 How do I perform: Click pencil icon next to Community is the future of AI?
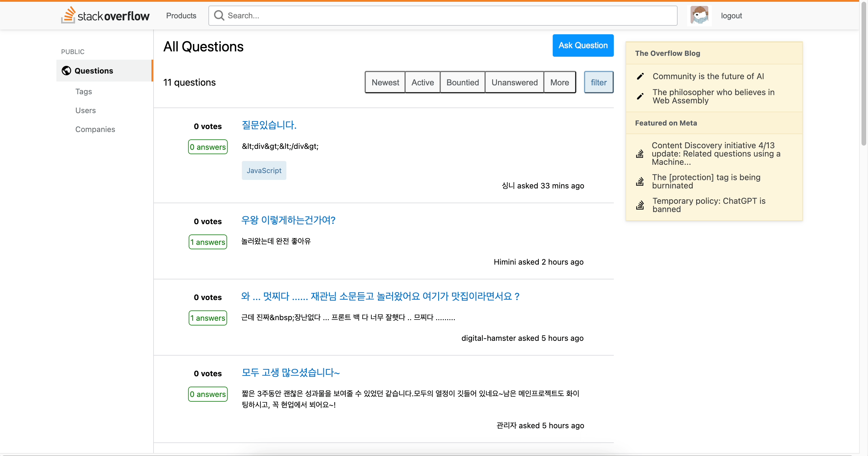coord(640,76)
